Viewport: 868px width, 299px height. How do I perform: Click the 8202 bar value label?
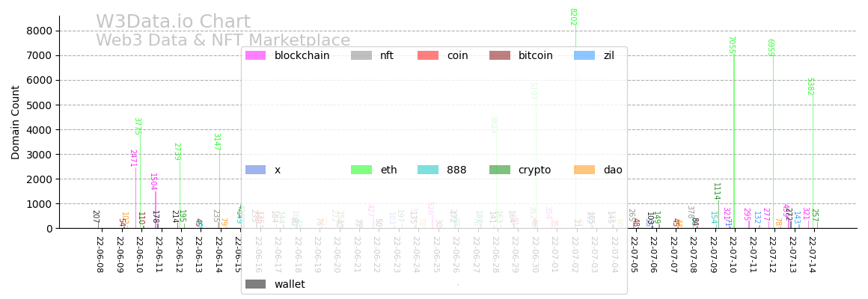[x=572, y=17]
